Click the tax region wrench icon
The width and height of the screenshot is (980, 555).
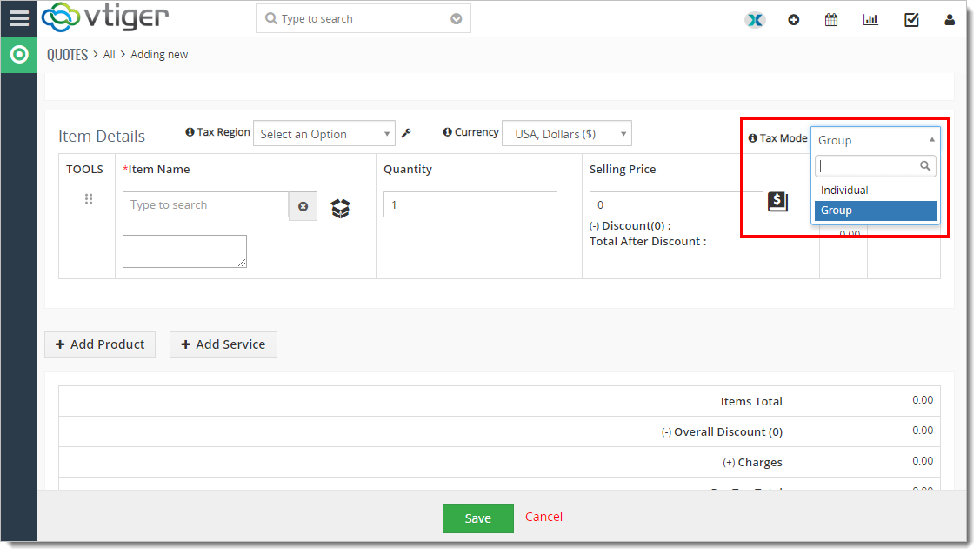(x=406, y=133)
